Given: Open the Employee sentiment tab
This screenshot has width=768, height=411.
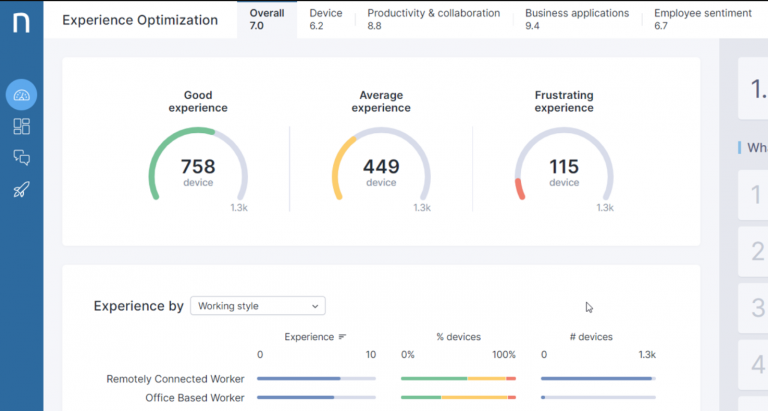Looking at the screenshot, I should coord(703,20).
